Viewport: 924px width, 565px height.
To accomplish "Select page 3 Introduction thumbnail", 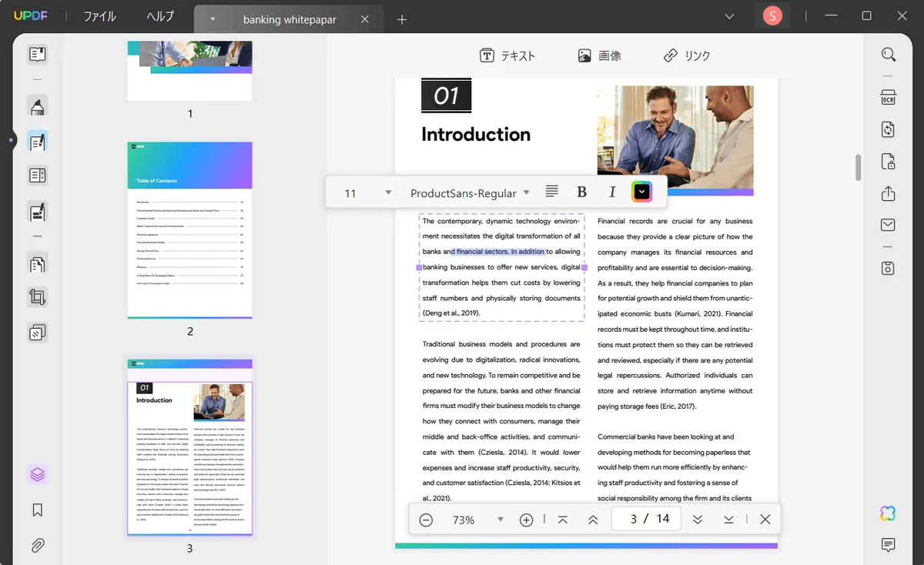I will point(190,447).
